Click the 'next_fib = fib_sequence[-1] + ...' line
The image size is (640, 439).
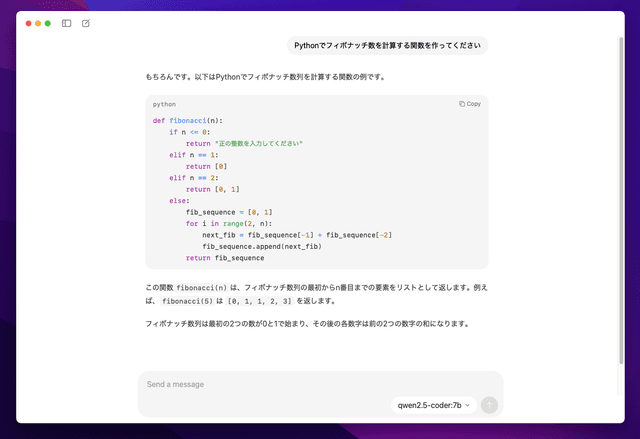[297, 235]
